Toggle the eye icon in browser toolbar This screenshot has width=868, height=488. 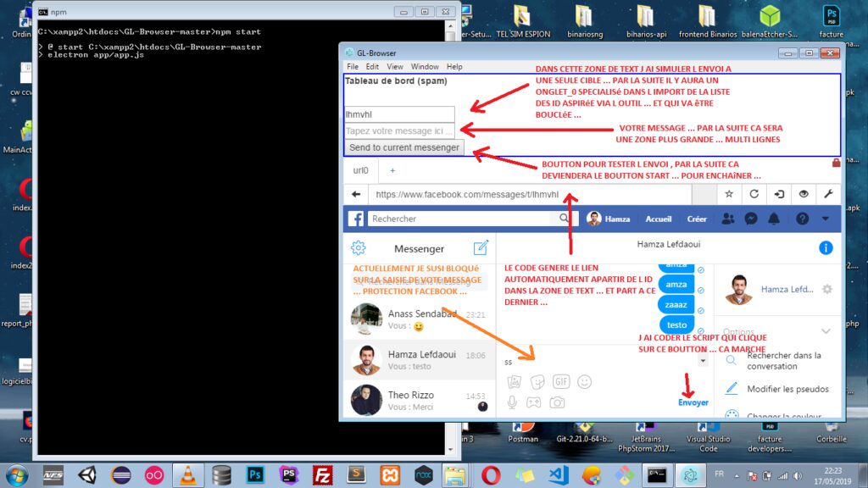pos(804,194)
